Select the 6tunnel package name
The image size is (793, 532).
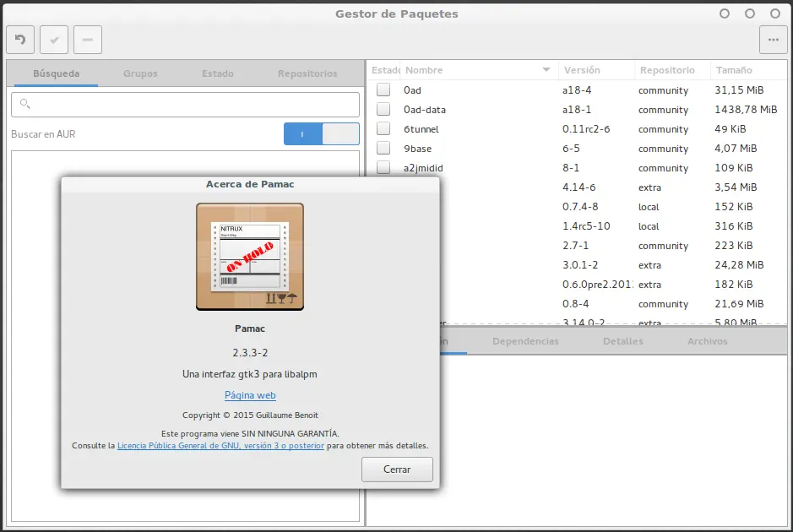(x=421, y=129)
